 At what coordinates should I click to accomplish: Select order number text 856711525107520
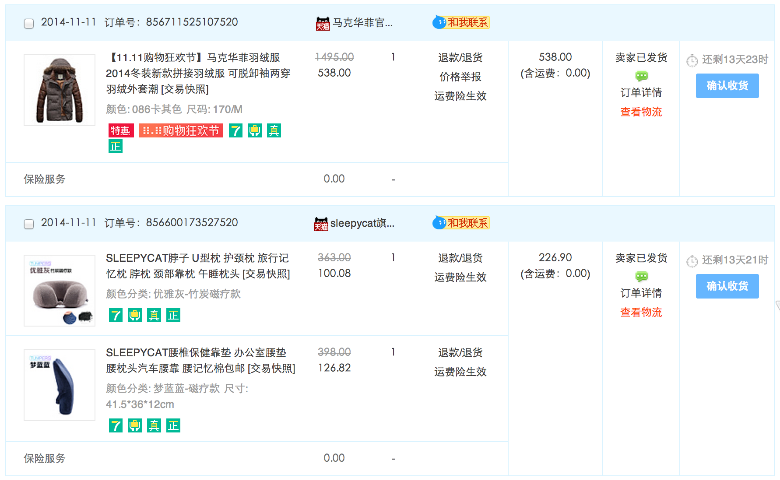click(192, 22)
